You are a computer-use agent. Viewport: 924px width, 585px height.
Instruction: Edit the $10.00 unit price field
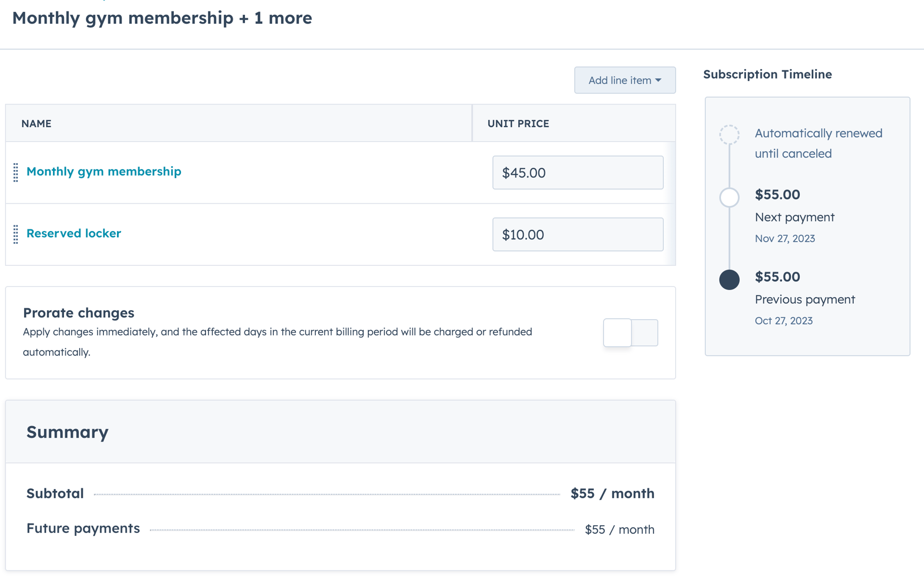click(x=577, y=234)
